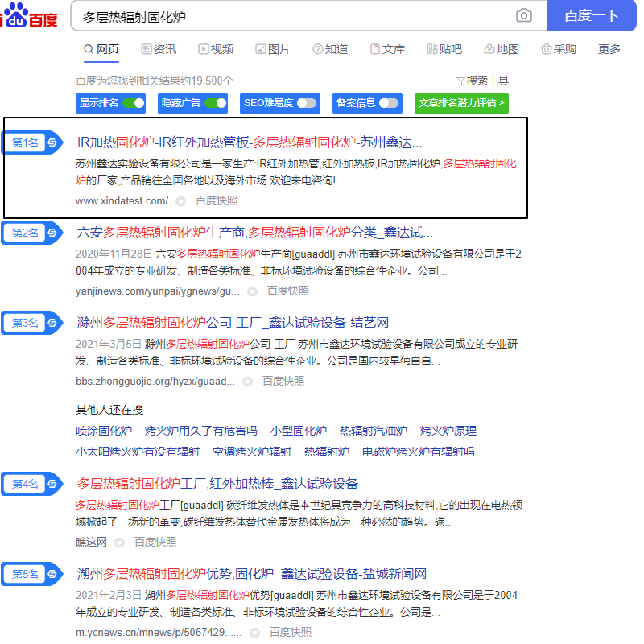Open the 更多 menu
Image resolution: width=644 pixels, height=644 pixels.
[x=609, y=49]
